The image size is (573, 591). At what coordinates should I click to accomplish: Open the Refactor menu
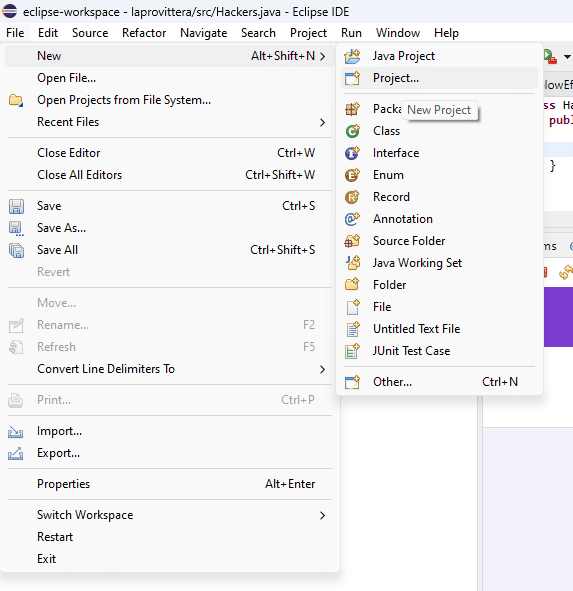144,33
